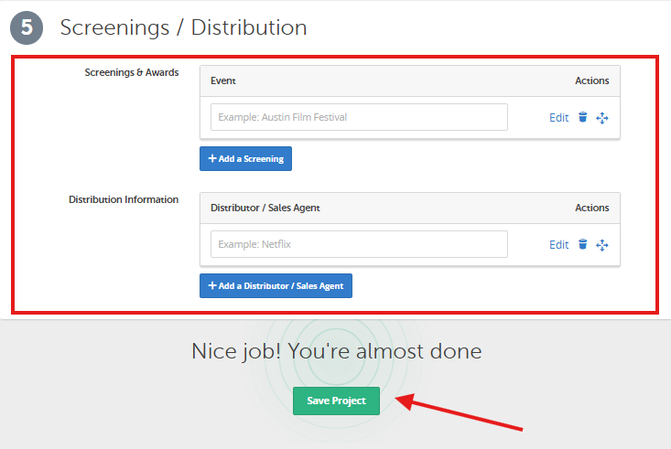671x449 pixels.
Task: Click the "Nice job! You're almost done" text
Action: coord(336,351)
